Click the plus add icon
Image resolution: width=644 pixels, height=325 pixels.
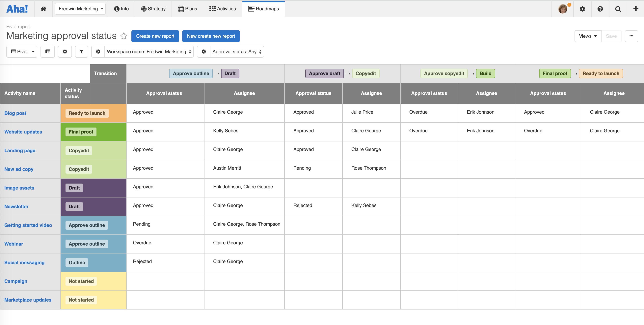click(636, 9)
